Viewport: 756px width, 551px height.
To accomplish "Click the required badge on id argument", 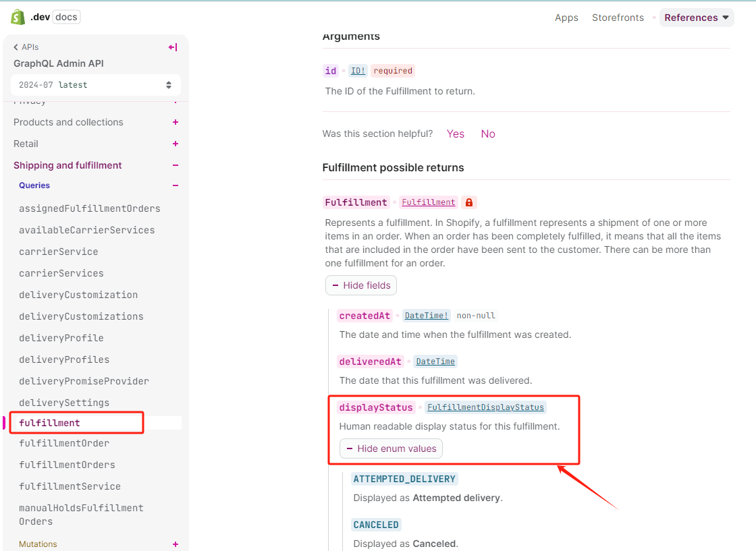I will (x=393, y=71).
